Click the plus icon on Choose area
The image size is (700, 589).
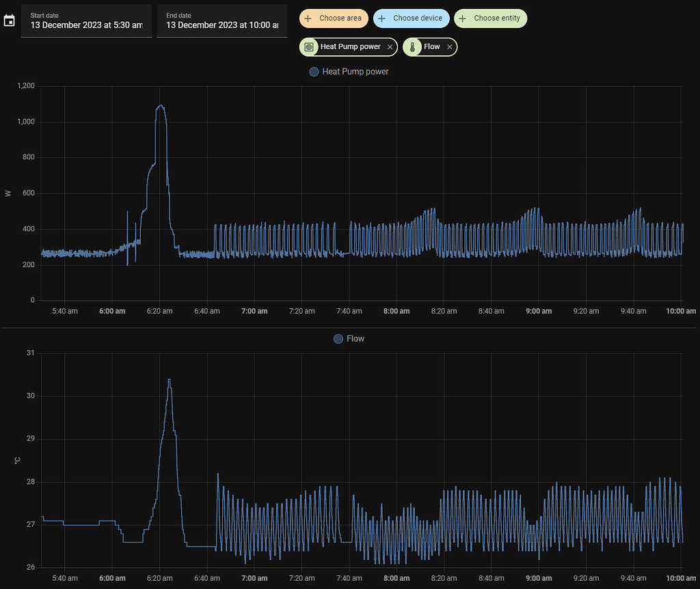(x=308, y=18)
